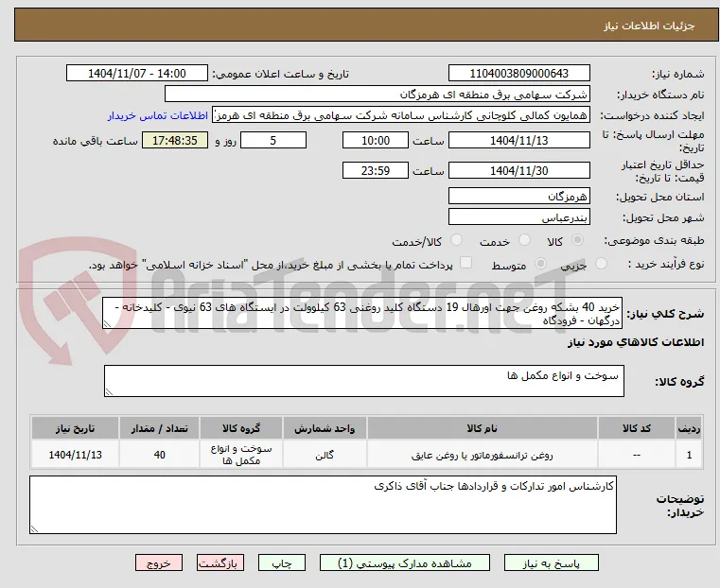Click the deadline time 10:00 field
Viewport: 720px width, 588px height.
coord(376,140)
